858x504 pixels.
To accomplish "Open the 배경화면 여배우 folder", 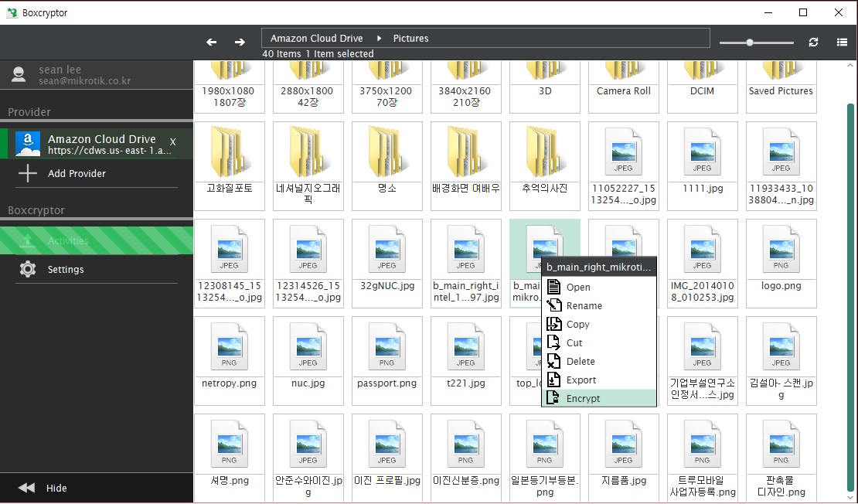I will tap(465, 166).
